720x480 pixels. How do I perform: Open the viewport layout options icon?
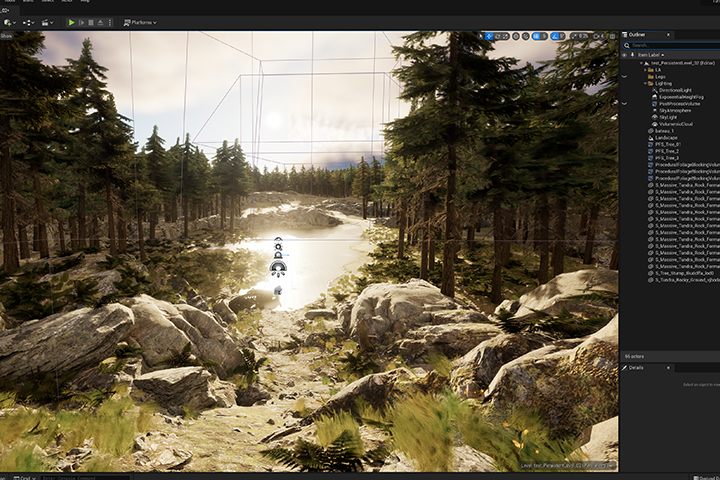pos(612,36)
